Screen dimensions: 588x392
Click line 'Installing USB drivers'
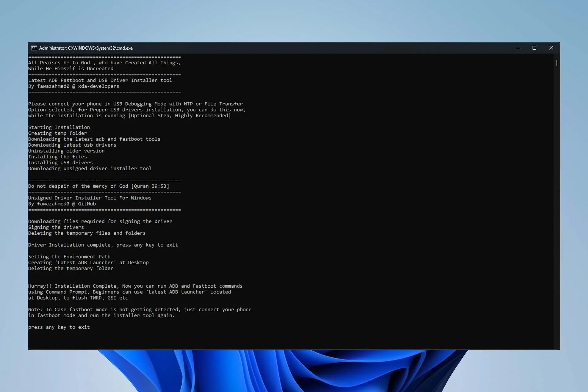coord(60,163)
